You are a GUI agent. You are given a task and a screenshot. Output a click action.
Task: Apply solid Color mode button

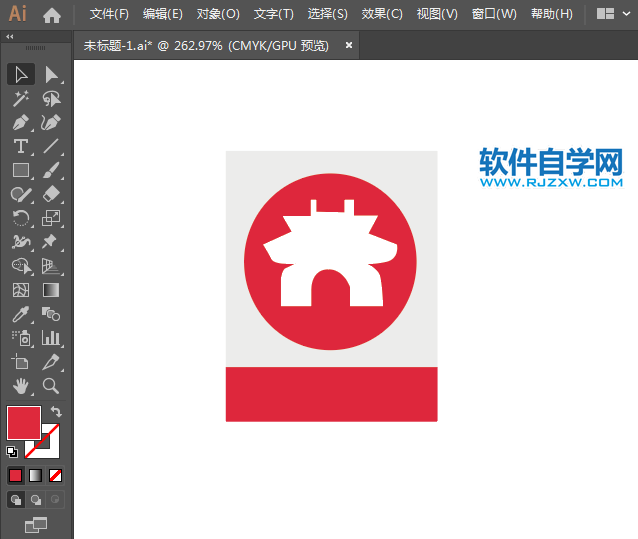[x=15, y=476]
